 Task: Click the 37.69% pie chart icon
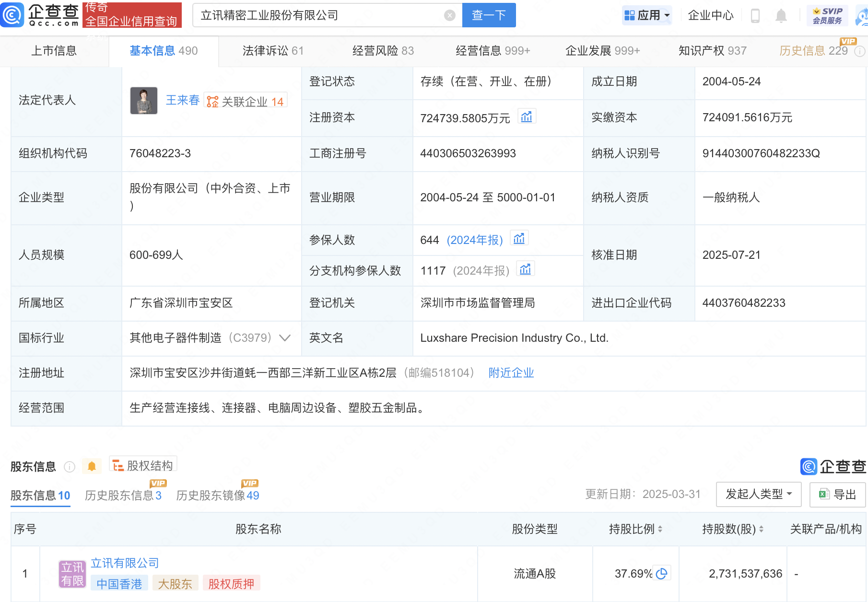(662, 573)
